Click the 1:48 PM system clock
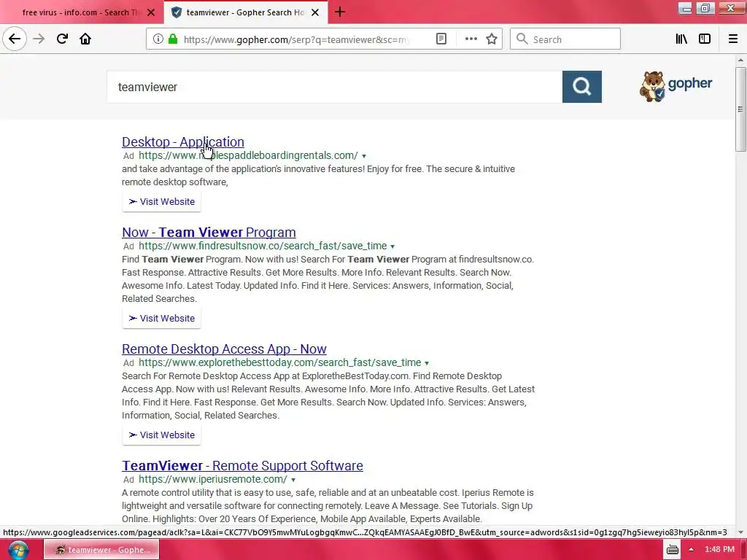The image size is (747, 560). (x=719, y=550)
